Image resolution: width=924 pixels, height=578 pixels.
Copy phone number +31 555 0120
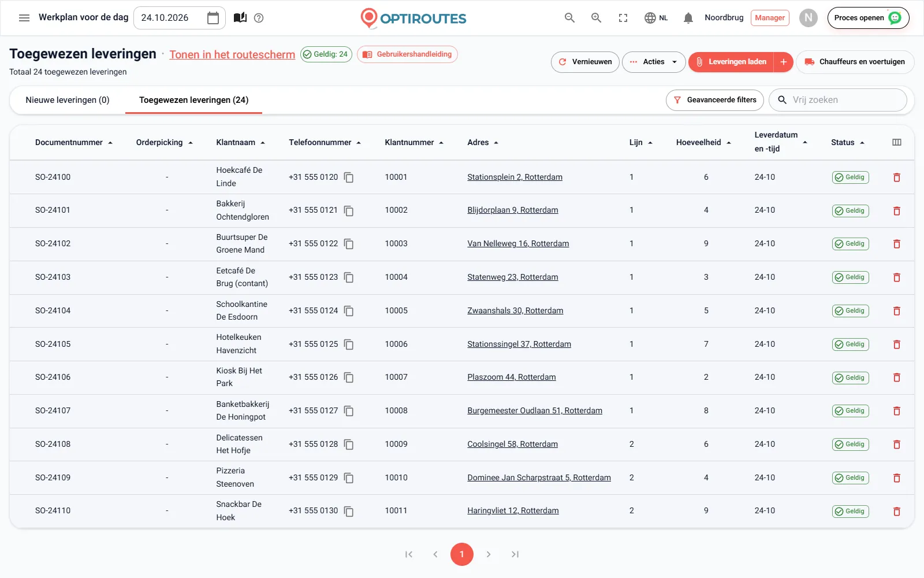(349, 177)
